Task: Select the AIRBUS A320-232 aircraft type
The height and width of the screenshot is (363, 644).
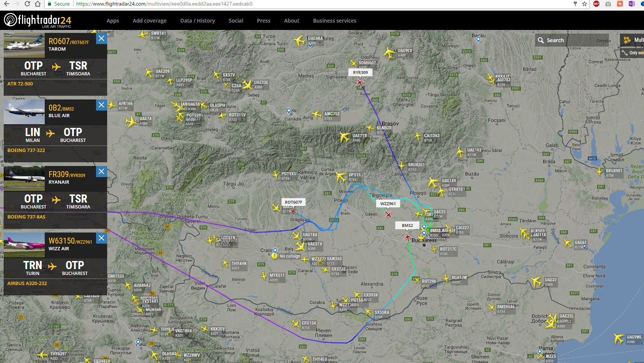Action: pos(27,284)
